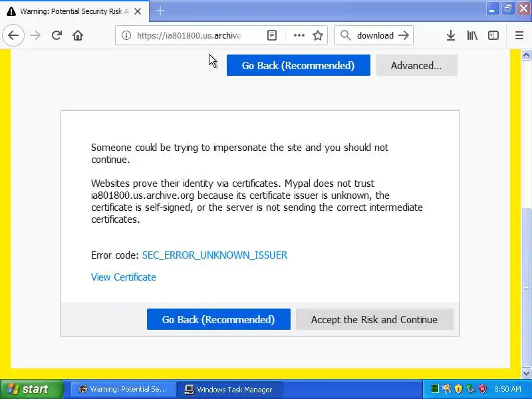Click lower Go Back (Recommended) button

tap(219, 319)
